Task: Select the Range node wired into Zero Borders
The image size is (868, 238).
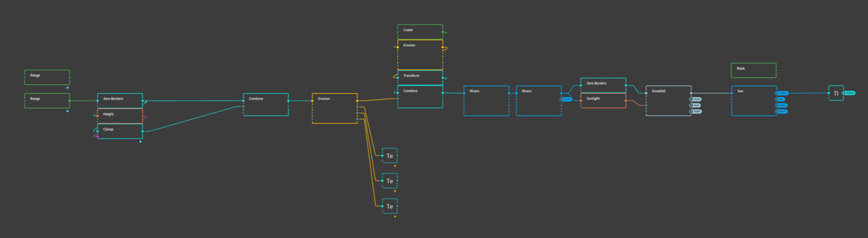Action: pos(47,101)
